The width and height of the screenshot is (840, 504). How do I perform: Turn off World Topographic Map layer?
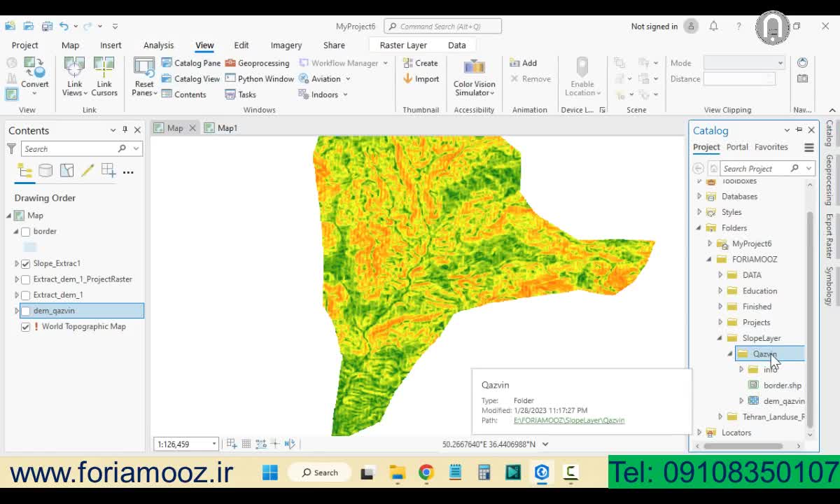pyautogui.click(x=26, y=327)
